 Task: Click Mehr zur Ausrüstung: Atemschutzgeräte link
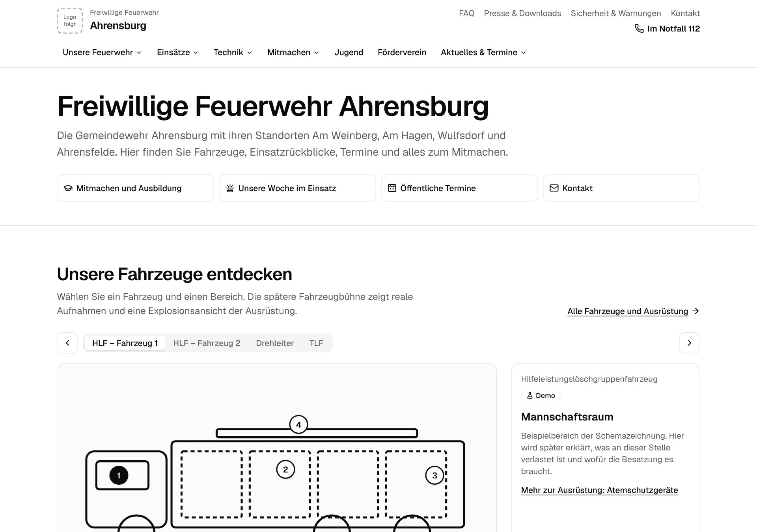pyautogui.click(x=599, y=490)
